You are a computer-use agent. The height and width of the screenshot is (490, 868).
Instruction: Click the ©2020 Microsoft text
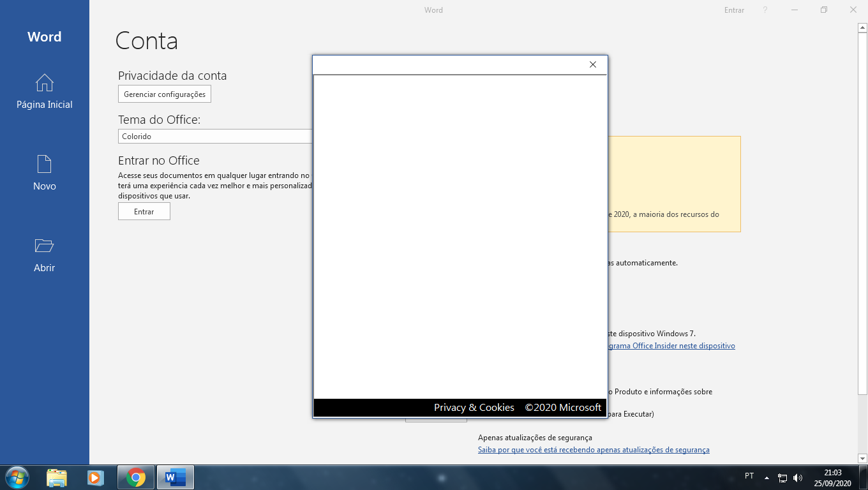click(563, 407)
